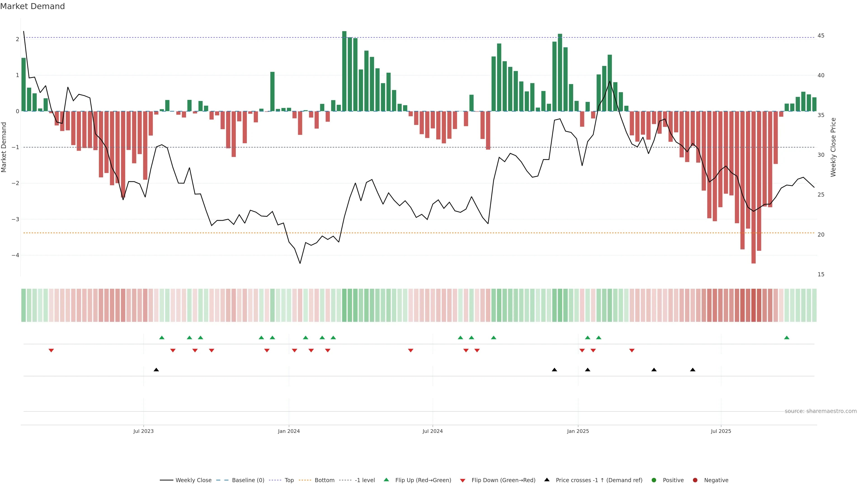The height and width of the screenshot is (488, 868).
Task: Click the tallest green demand bar
Action: pos(344,71)
